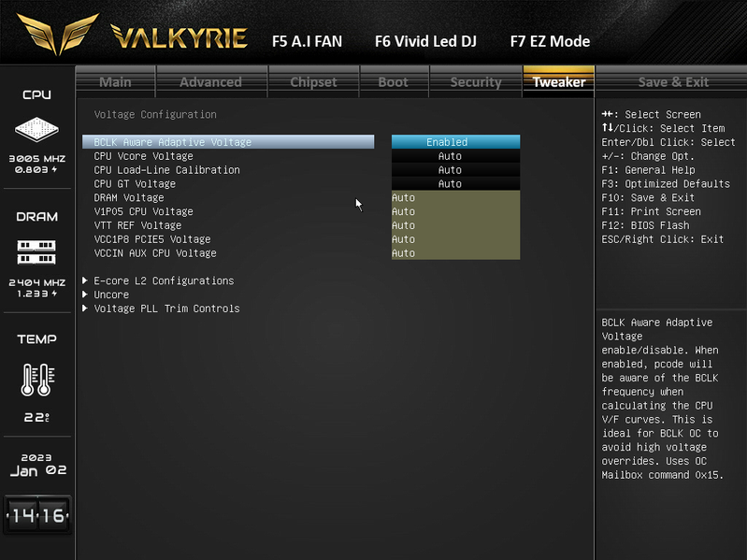Open the Chipset tab

pos(313,82)
